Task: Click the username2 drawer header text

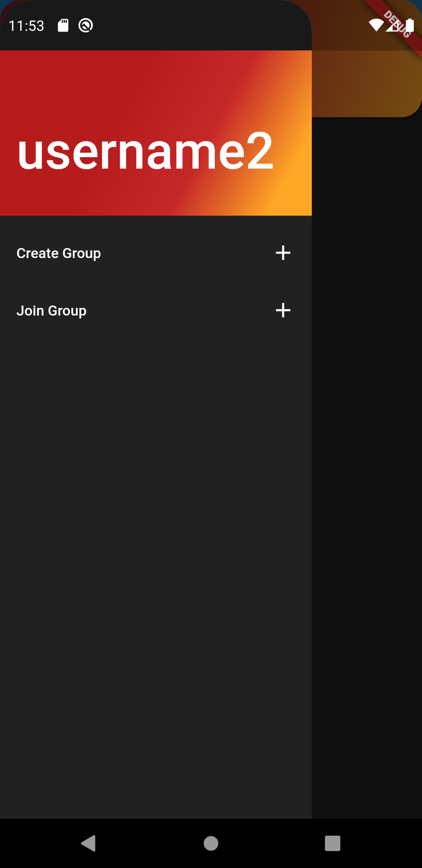Action: click(145, 150)
